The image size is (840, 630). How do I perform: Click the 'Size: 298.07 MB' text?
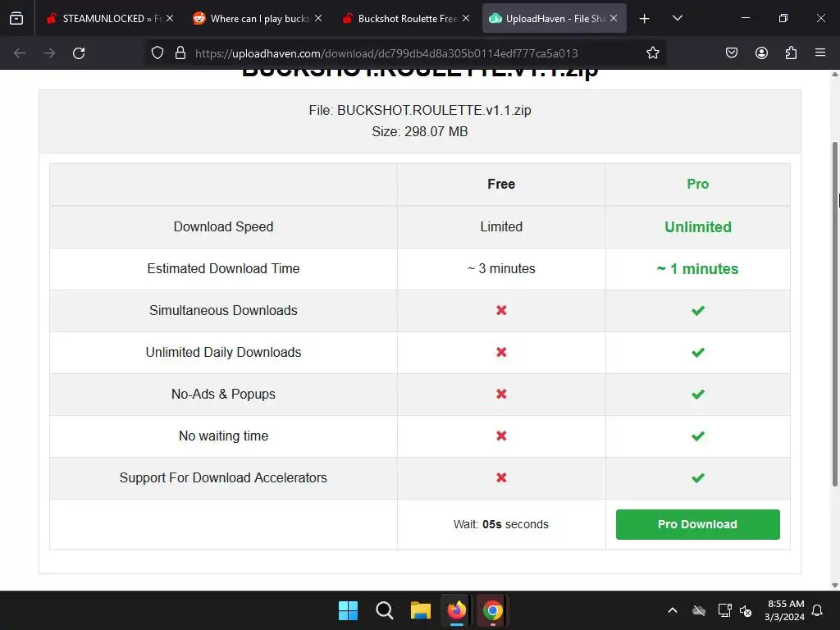coord(420,132)
